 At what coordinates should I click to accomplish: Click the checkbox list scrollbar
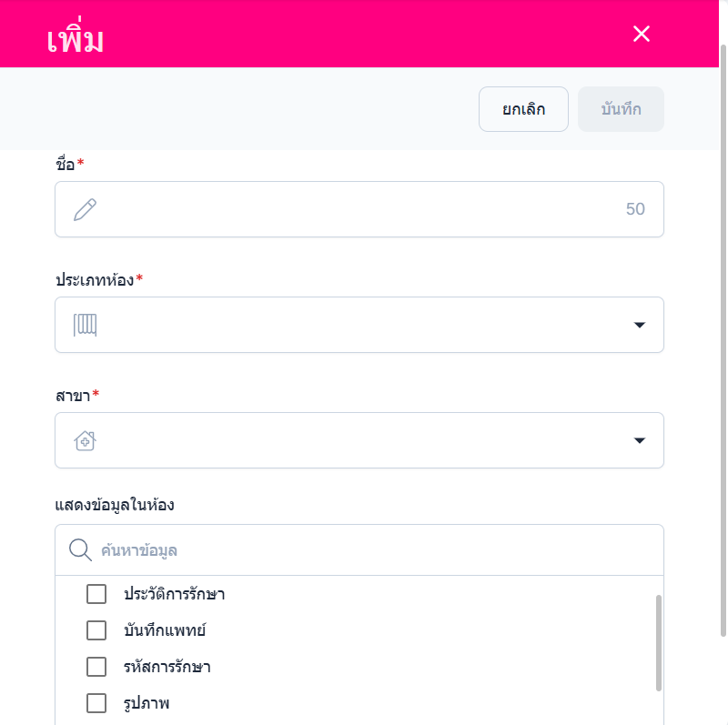[x=658, y=642]
